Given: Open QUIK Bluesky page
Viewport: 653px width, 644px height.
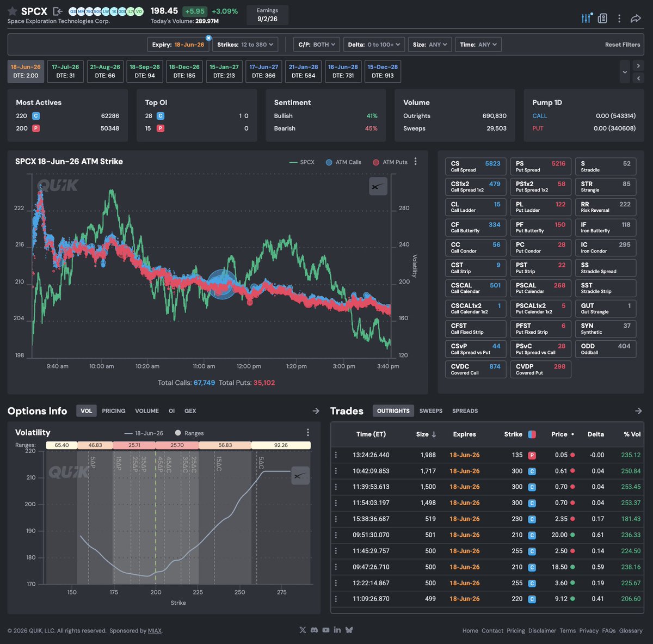Looking at the screenshot, I should 349,630.
